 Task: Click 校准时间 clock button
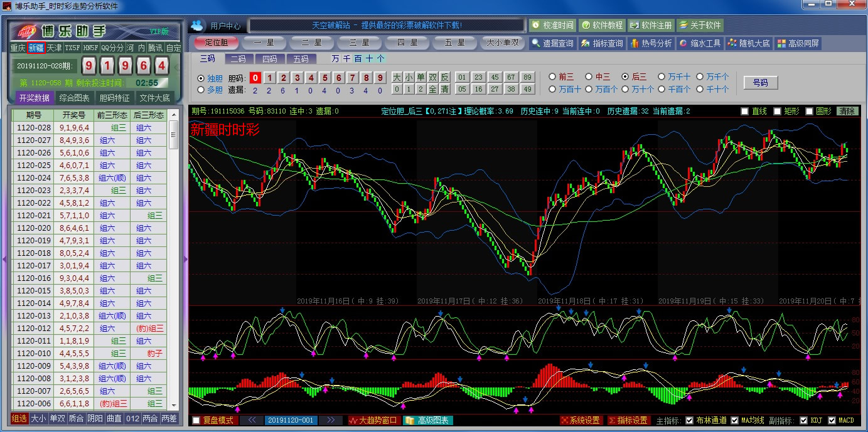click(552, 25)
